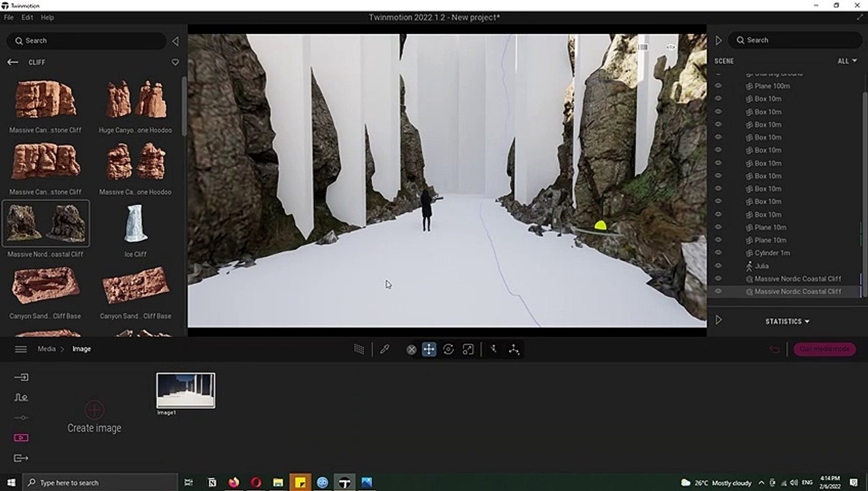
Task: Select the Massive Nordic Coastal Cliff thumbnail
Action: (x=46, y=223)
